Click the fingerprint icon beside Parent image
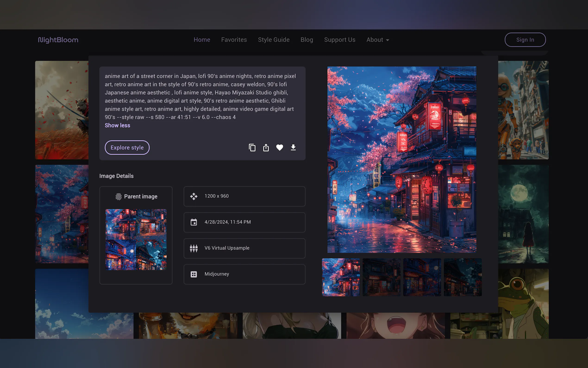The height and width of the screenshot is (368, 588). coord(118,197)
